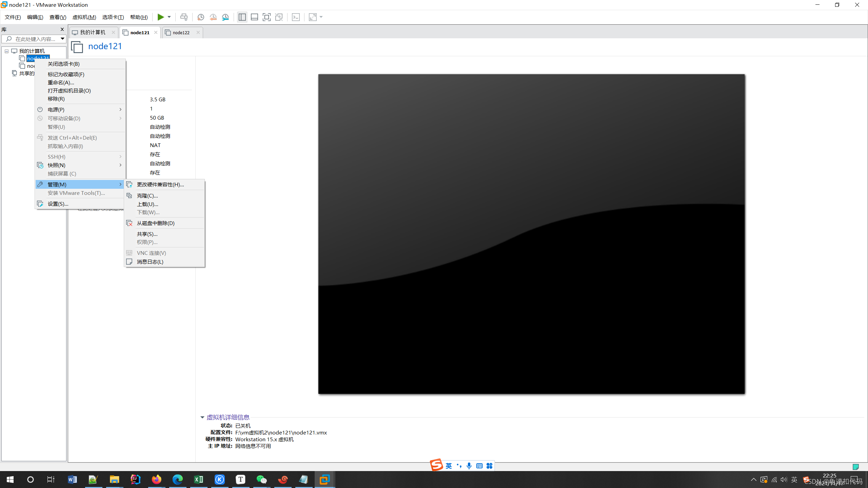The image size is (868, 488).
Task: Open the 帮助(H) menu
Action: (x=139, y=17)
